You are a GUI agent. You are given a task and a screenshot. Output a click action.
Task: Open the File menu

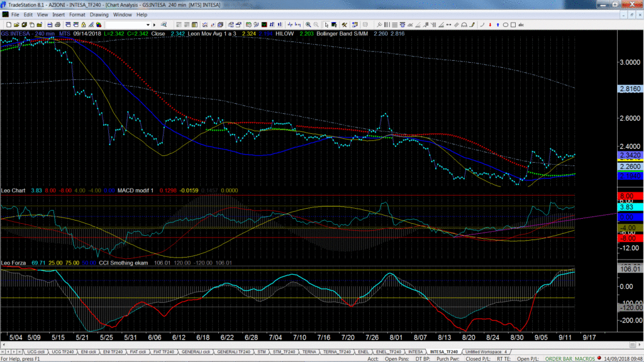(15, 15)
